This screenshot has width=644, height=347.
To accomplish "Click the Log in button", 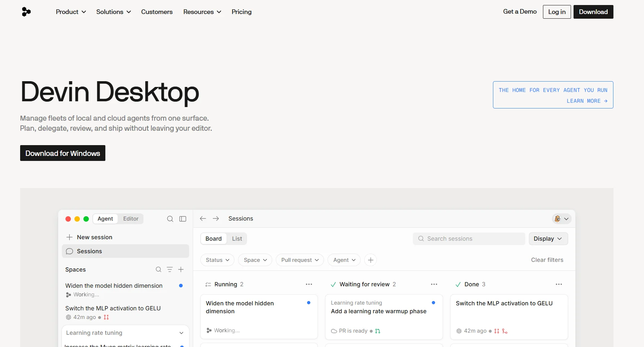I will tap(557, 12).
